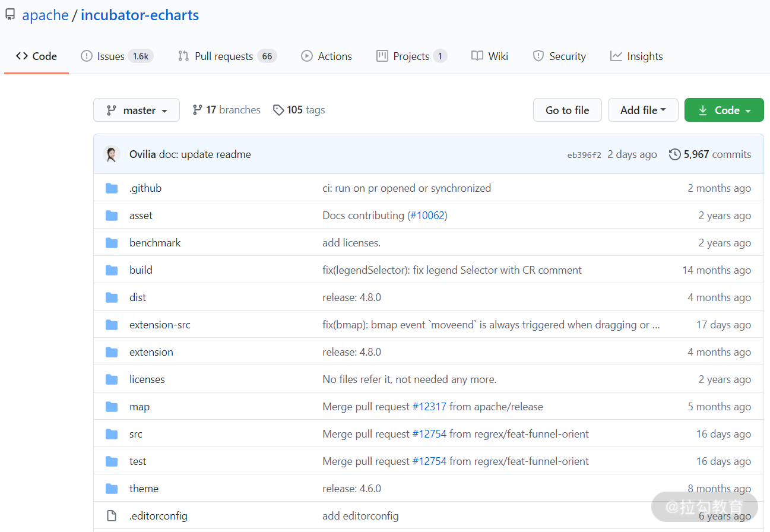Open the test folder name link

(x=138, y=461)
